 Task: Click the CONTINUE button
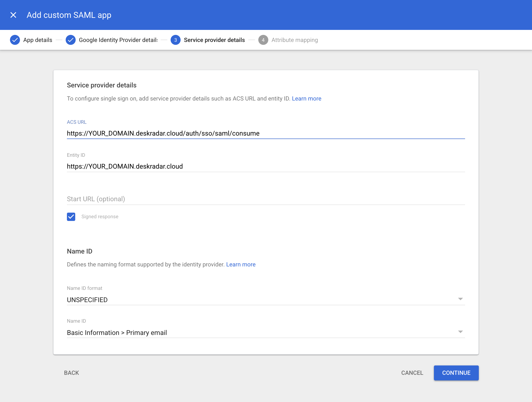[x=456, y=373]
